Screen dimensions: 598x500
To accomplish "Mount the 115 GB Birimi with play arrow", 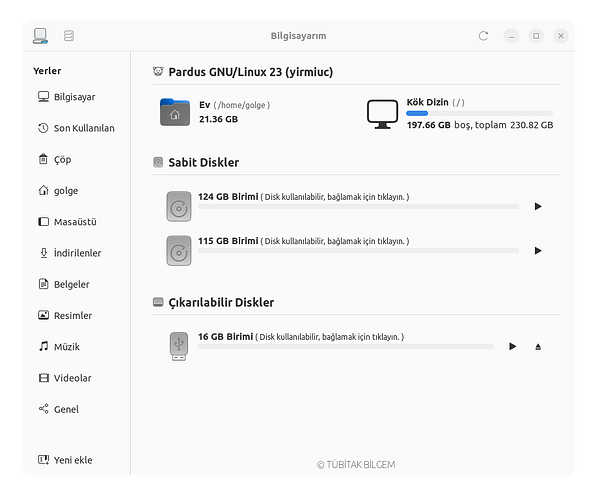I will point(538,251).
